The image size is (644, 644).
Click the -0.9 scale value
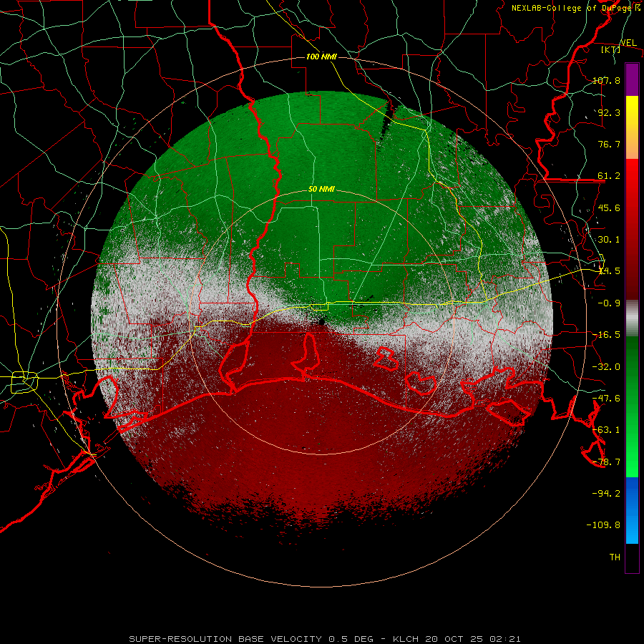[x=609, y=303]
